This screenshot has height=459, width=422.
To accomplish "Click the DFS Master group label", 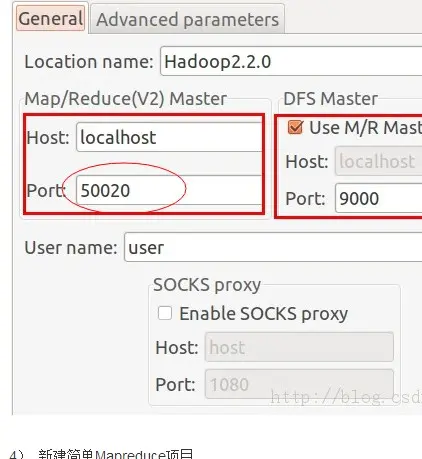I will click(330, 99).
